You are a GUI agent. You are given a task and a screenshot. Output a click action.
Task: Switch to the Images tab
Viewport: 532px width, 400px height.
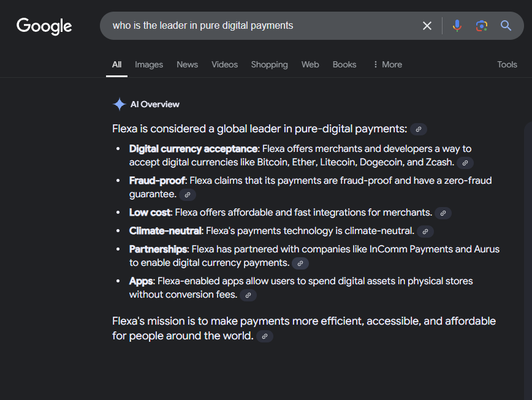pyautogui.click(x=149, y=64)
